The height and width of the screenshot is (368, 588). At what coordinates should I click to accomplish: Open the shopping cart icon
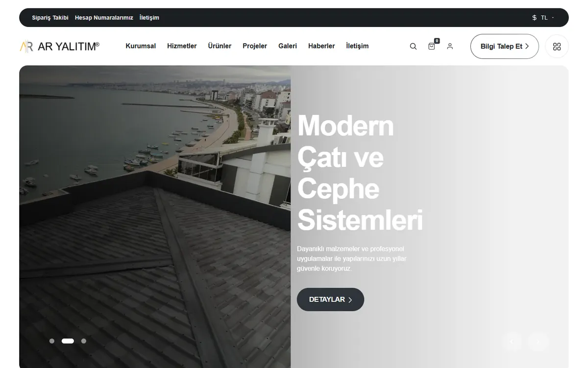(432, 46)
